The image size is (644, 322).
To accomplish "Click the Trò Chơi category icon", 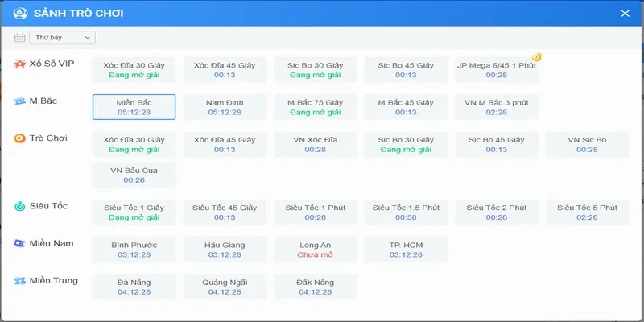I will coord(19,138).
